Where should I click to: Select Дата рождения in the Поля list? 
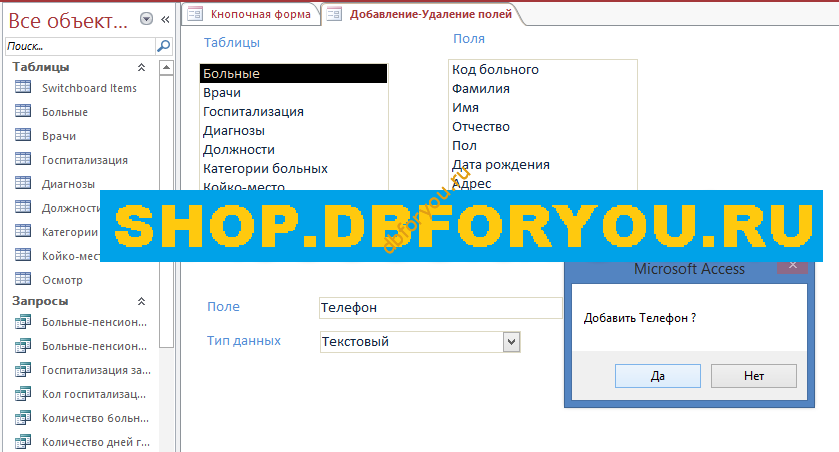[543, 164]
